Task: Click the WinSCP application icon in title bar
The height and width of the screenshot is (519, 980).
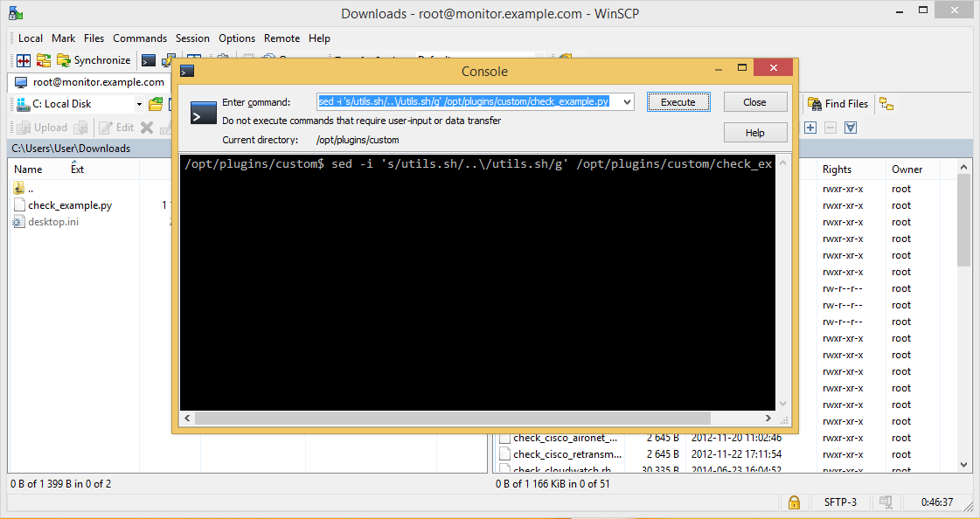Action: [x=16, y=13]
